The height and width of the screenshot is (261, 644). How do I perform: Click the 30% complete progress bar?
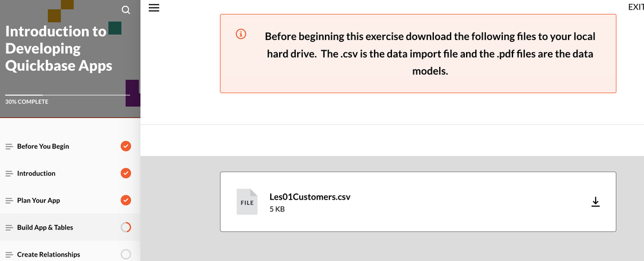[67, 95]
